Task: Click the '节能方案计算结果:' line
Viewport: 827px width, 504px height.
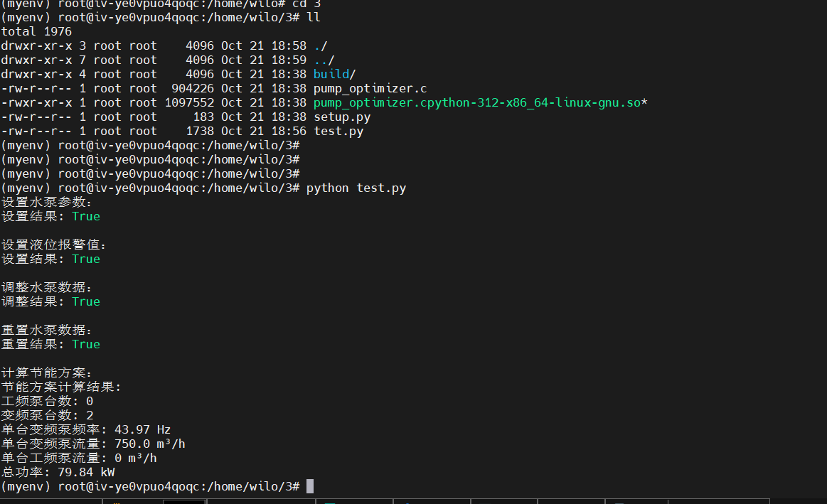Action: (61, 387)
